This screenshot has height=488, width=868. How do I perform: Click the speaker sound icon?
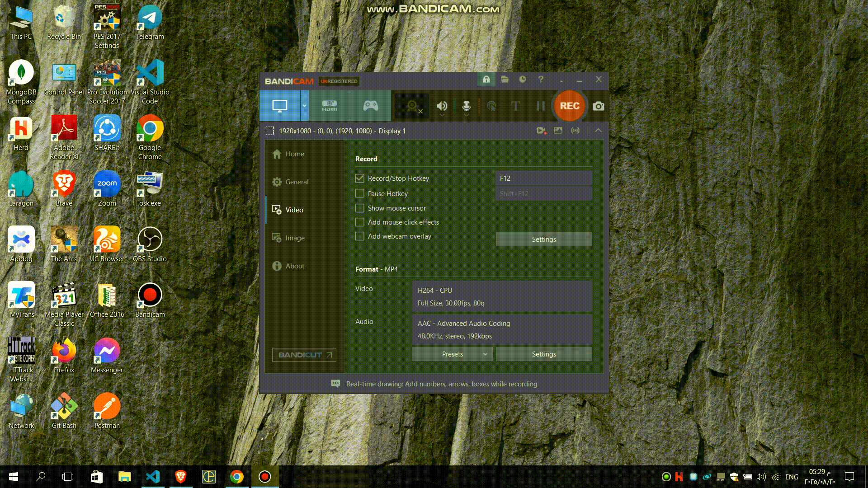[x=442, y=106]
